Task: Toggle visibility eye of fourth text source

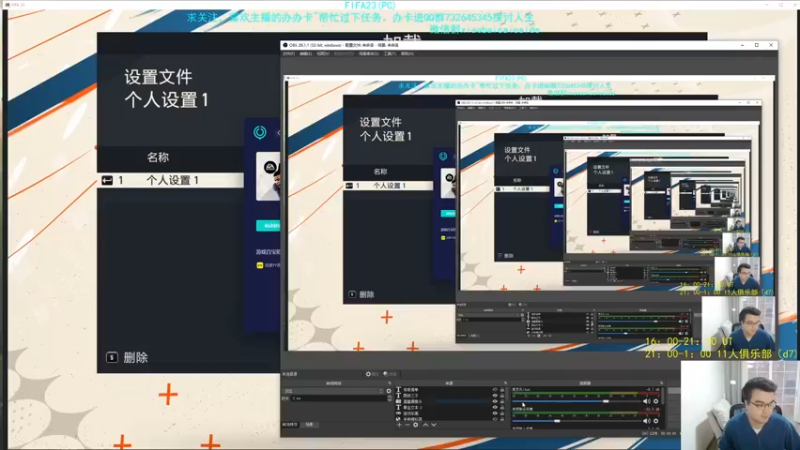Action: click(x=495, y=407)
